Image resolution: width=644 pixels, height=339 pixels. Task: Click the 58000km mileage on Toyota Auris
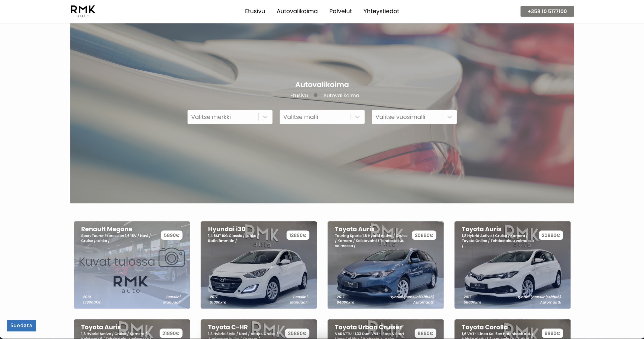click(x=472, y=302)
